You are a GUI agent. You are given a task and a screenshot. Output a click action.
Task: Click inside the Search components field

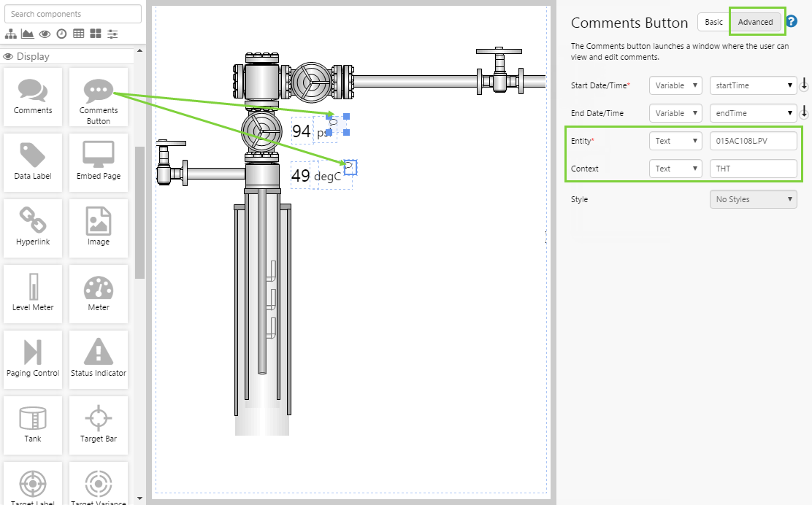[x=73, y=13]
